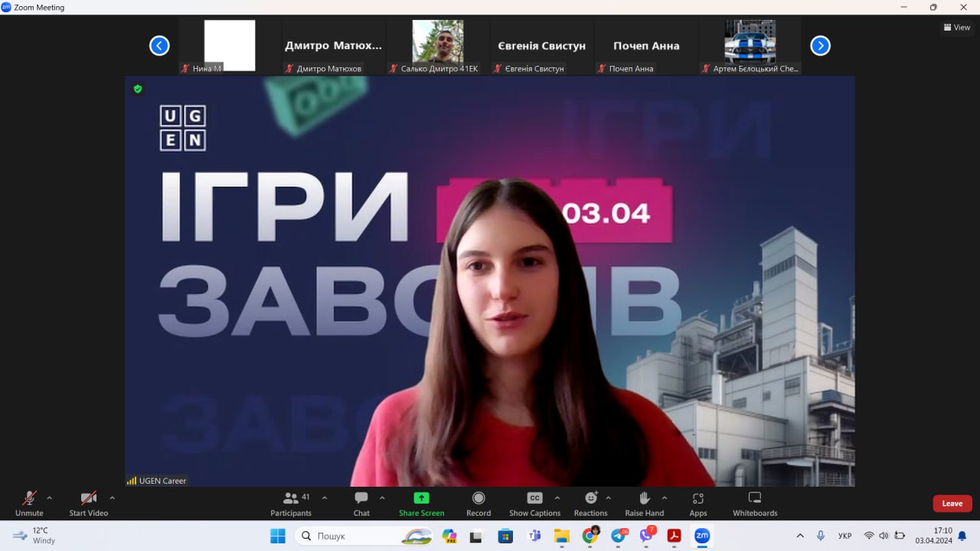Click the taskbar search box Пошук

(364, 536)
